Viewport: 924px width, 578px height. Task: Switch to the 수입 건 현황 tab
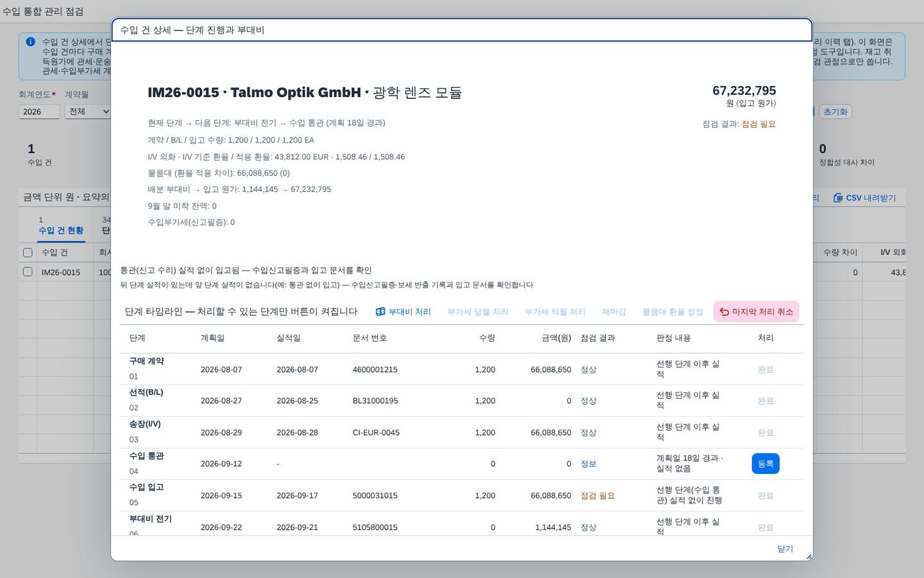(61, 231)
